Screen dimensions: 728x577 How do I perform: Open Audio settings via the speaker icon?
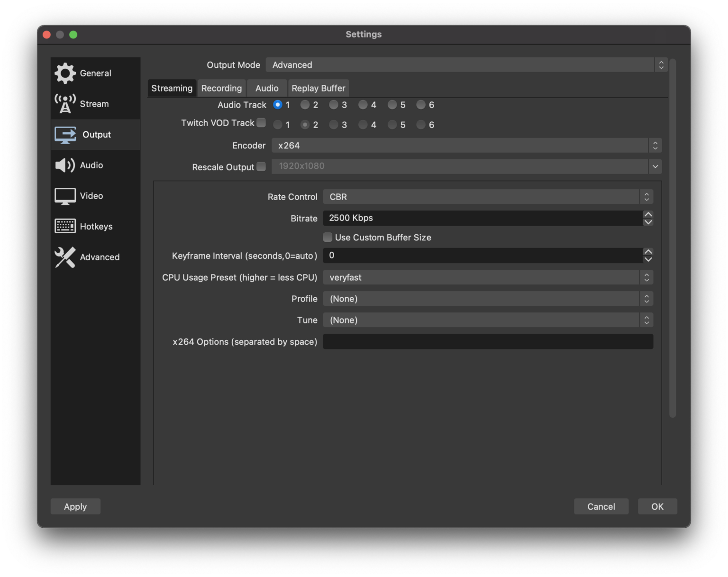(65, 165)
